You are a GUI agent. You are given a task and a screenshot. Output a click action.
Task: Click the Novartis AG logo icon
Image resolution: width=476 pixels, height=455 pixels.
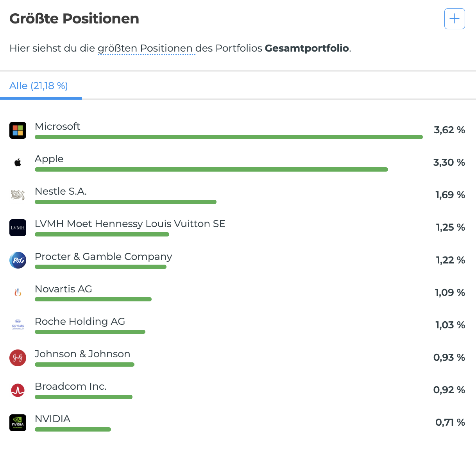click(18, 292)
